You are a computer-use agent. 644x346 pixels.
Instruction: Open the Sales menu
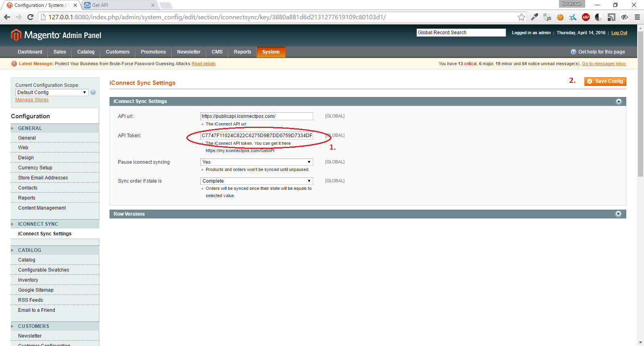coord(60,51)
